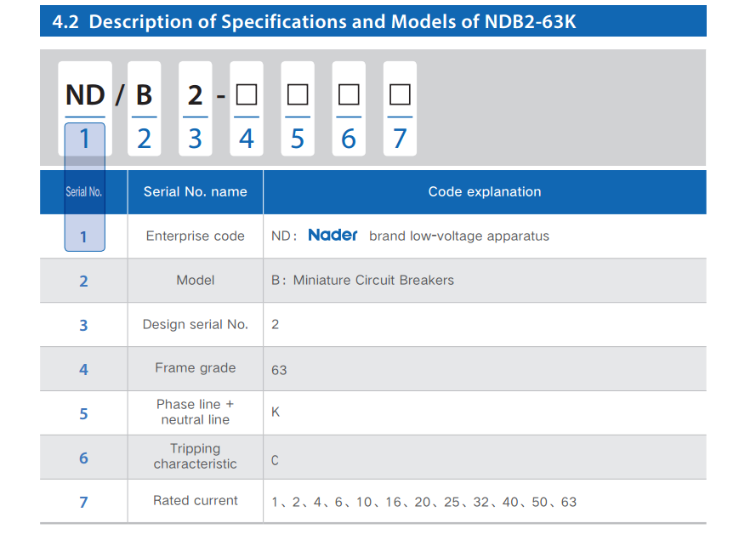The image size is (756, 546).
Task: Click 'Miniature Circuit Breakers' explanation text
Action: pyautogui.click(x=373, y=281)
